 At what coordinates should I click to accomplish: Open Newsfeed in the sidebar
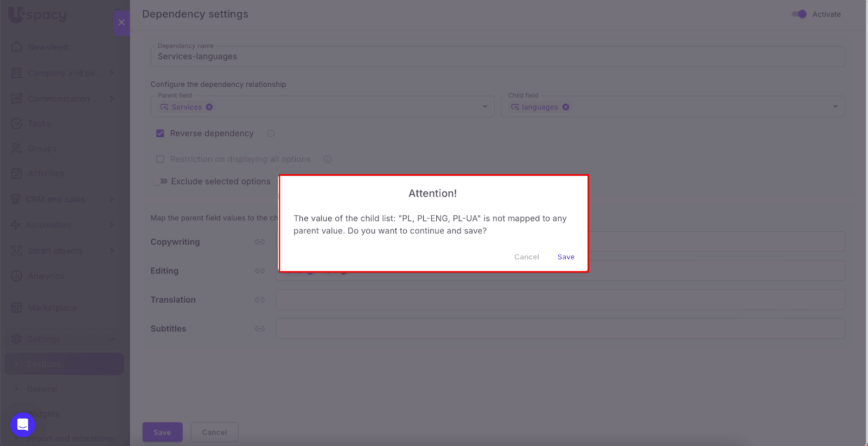(48, 47)
